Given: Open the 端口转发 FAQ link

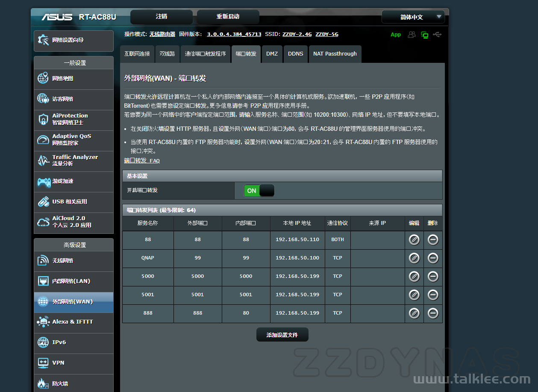Looking at the screenshot, I should coord(142,161).
